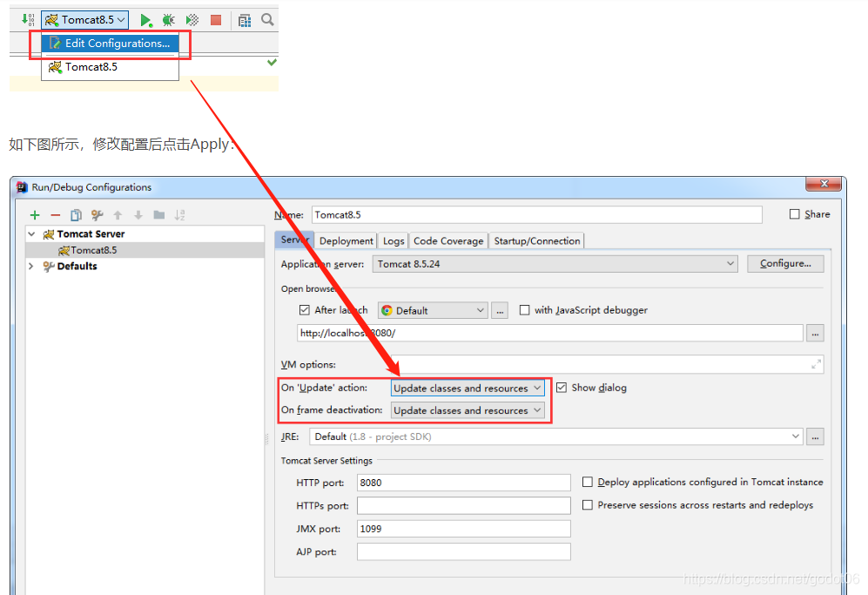Viewport: 868px width, 595px height.
Task: Choose Edit Configurations... menu entry
Action: tap(110, 44)
